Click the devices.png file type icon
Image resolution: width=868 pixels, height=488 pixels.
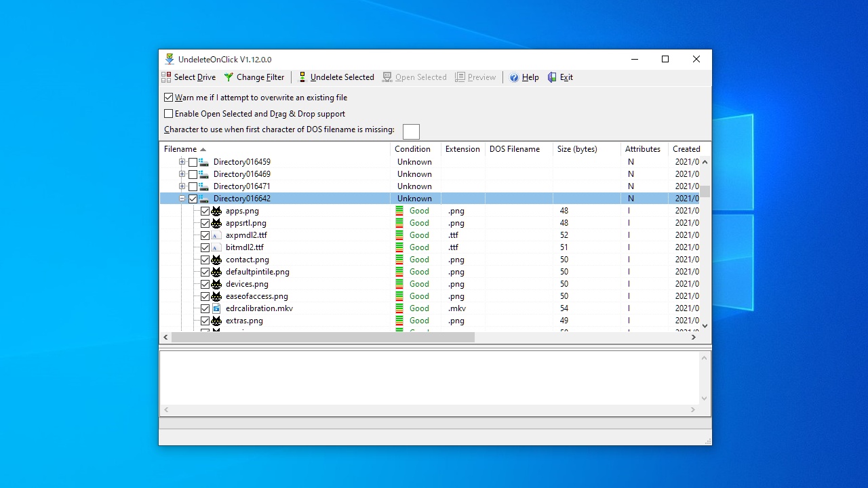tap(216, 284)
